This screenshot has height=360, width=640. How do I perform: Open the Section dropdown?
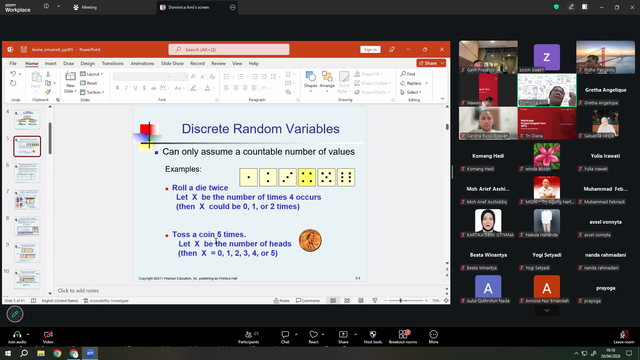92,92
